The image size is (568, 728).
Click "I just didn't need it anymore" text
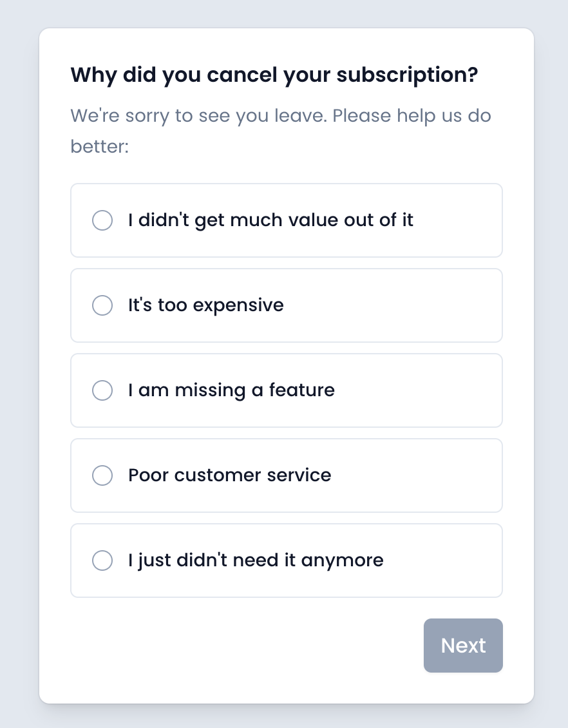pyautogui.click(x=256, y=560)
